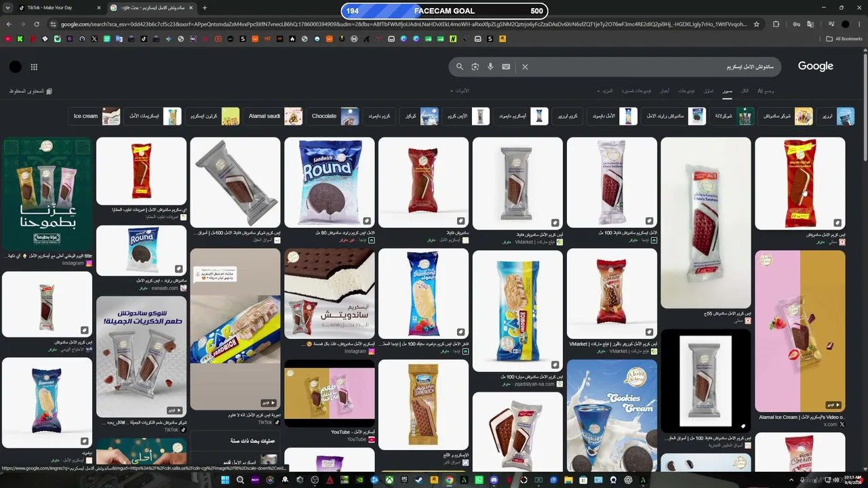Open the Chrome extensions puzzle icon
This screenshot has height=488, width=868.
coord(776,24)
